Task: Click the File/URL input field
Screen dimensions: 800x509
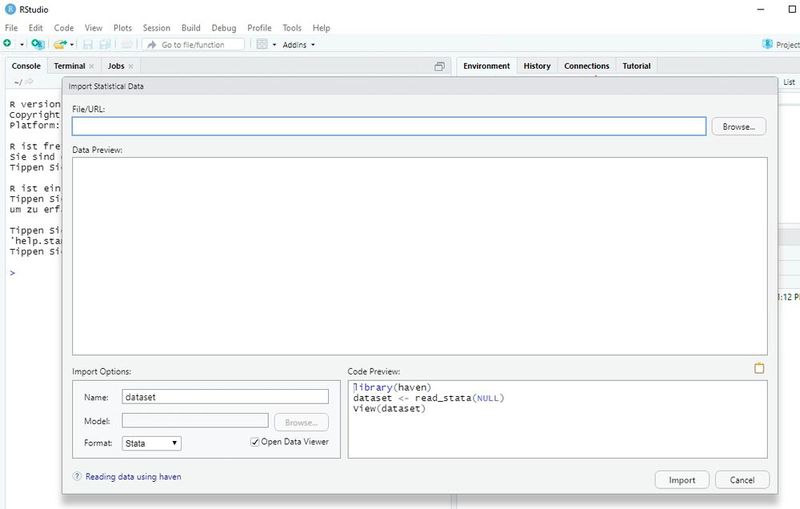Action: [389, 126]
